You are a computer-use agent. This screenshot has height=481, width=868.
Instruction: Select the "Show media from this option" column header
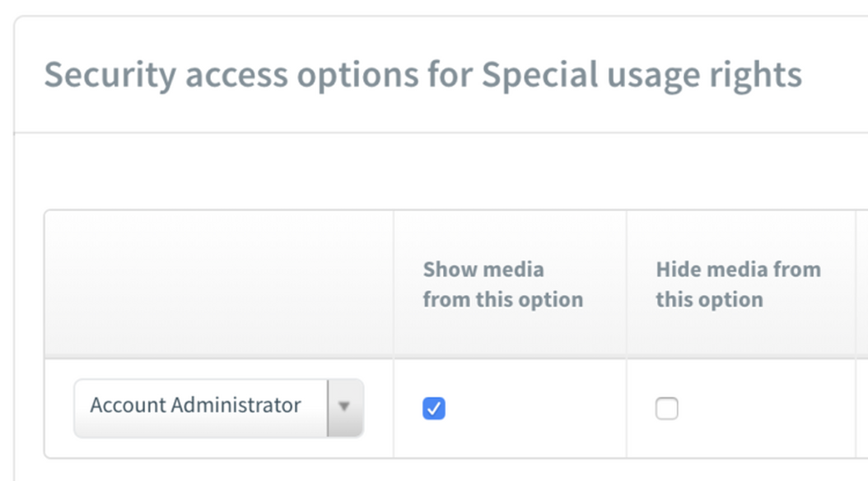(x=502, y=284)
